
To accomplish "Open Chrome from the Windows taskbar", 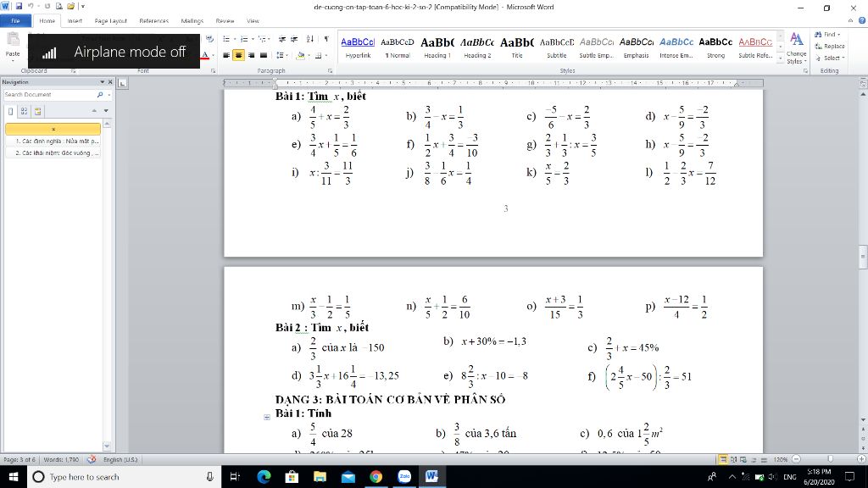I will click(376, 476).
